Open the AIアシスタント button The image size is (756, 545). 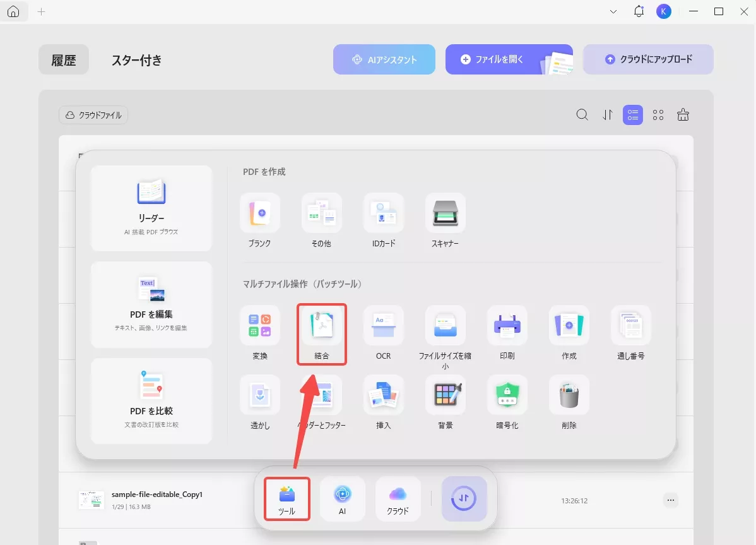coord(384,59)
